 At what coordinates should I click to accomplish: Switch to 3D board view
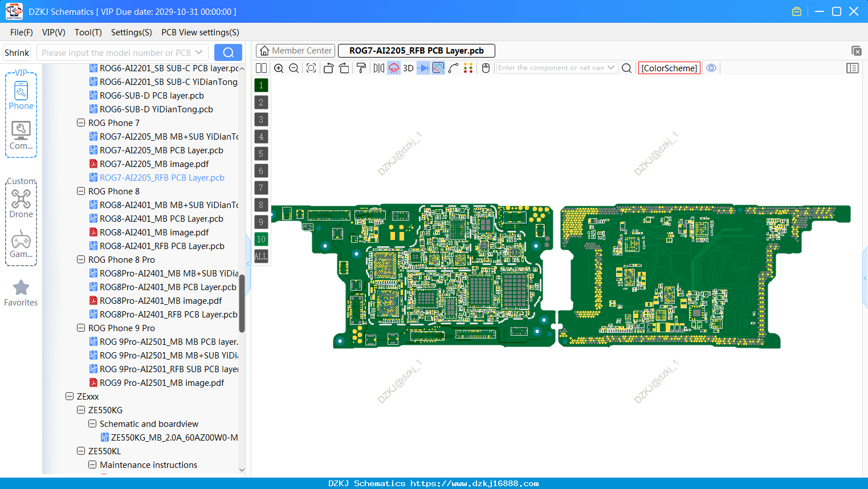tap(408, 68)
